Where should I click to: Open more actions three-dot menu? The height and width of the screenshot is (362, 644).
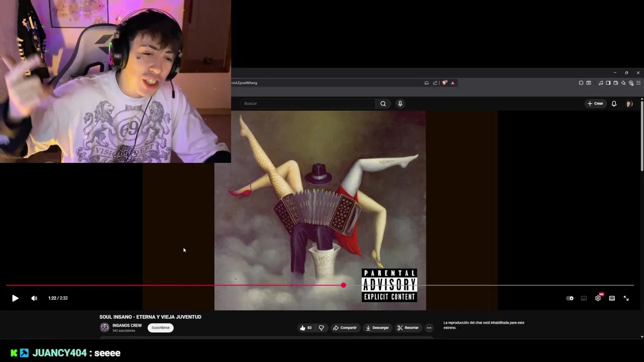point(429,328)
